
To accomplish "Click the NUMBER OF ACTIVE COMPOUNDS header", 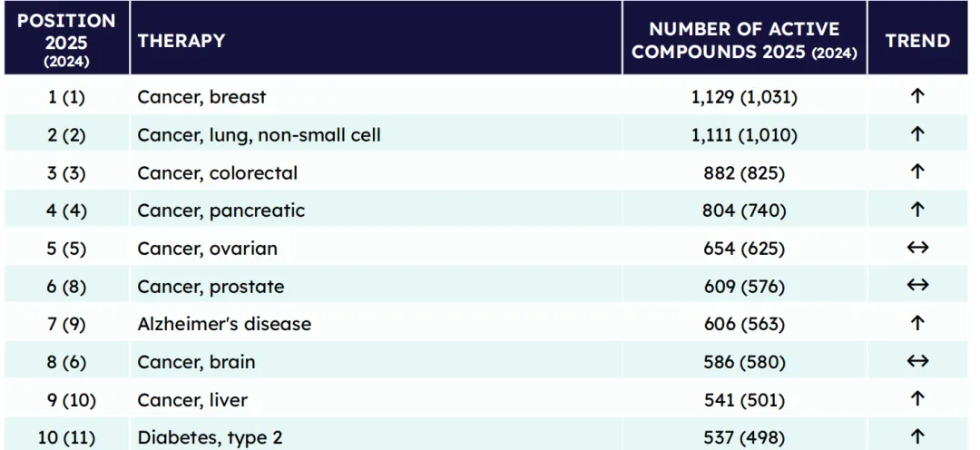I will (744, 41).
